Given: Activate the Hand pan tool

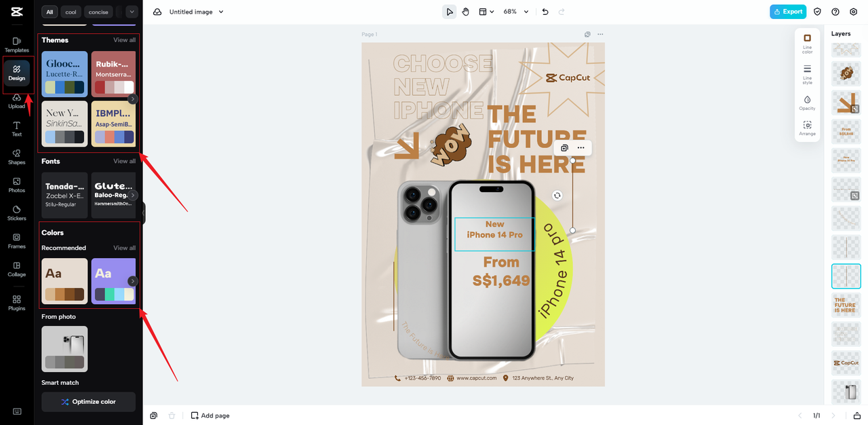Looking at the screenshot, I should pyautogui.click(x=466, y=12).
